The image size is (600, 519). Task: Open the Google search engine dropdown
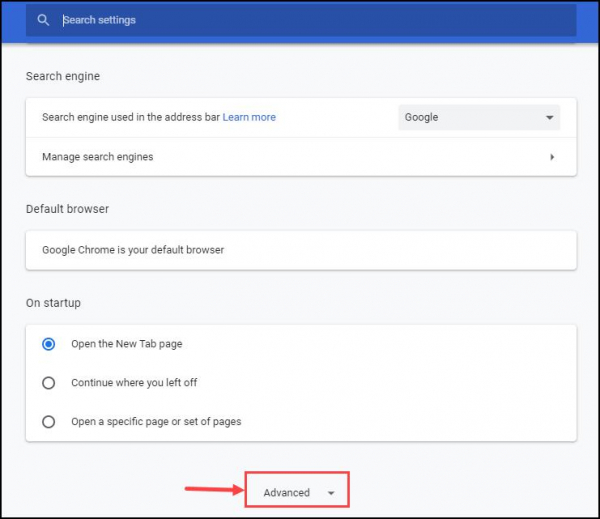[x=478, y=117]
